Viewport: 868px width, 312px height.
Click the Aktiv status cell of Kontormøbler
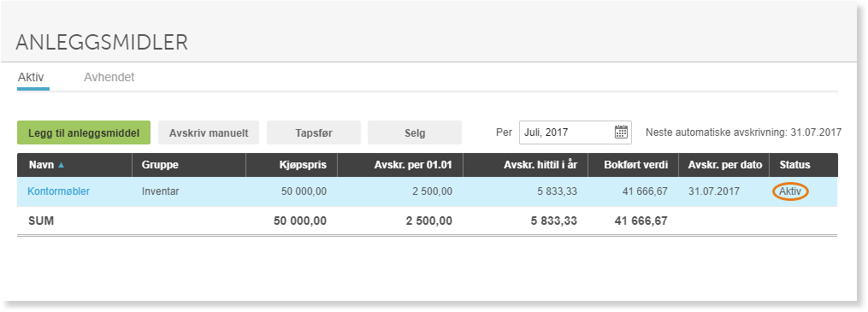(x=790, y=191)
